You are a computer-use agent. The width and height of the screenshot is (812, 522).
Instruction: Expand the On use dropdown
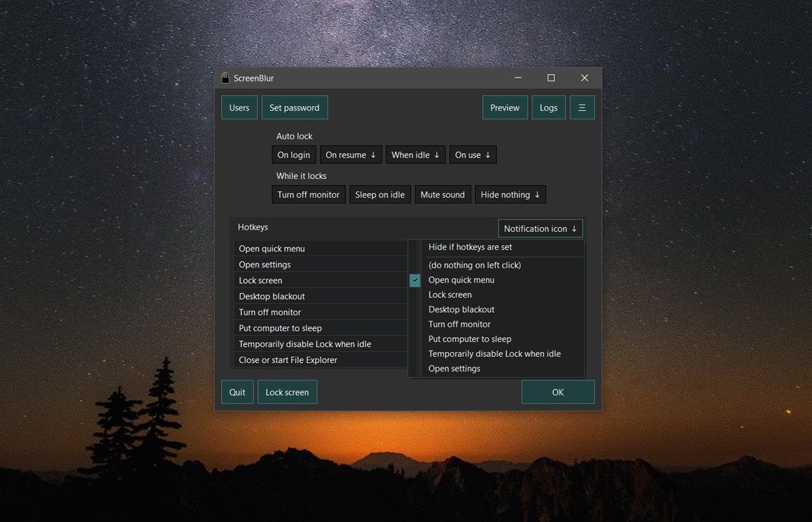[473, 155]
